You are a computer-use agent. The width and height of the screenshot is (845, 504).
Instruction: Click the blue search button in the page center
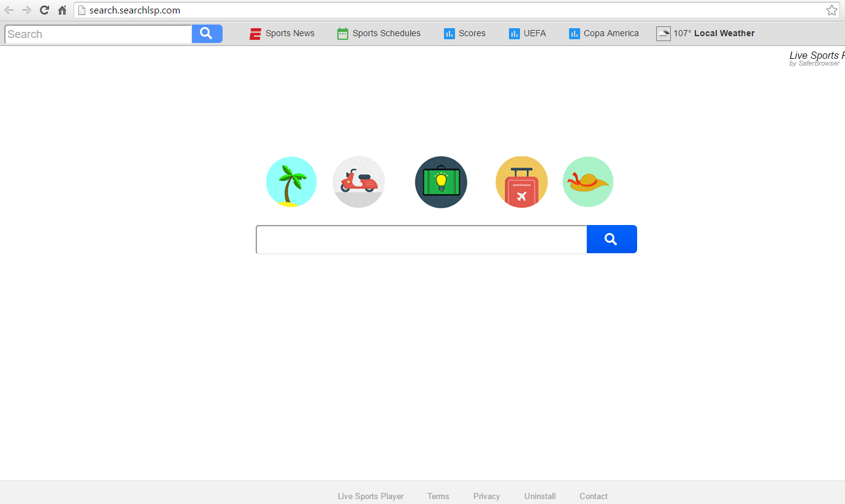[x=611, y=239]
